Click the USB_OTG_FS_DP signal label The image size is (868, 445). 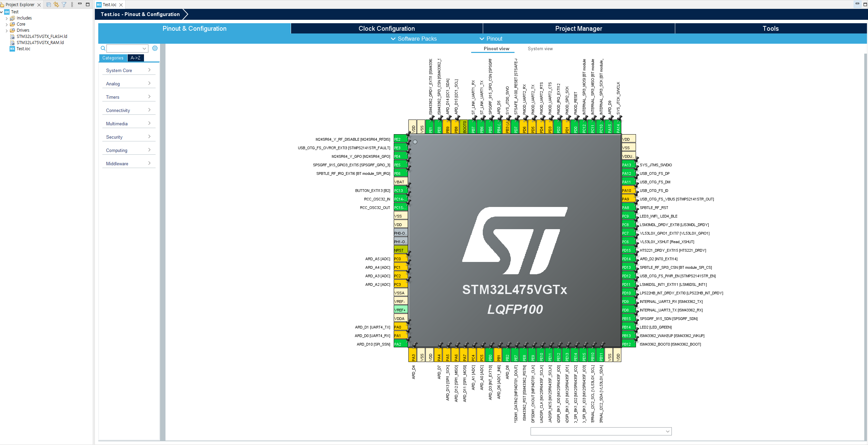pos(654,173)
